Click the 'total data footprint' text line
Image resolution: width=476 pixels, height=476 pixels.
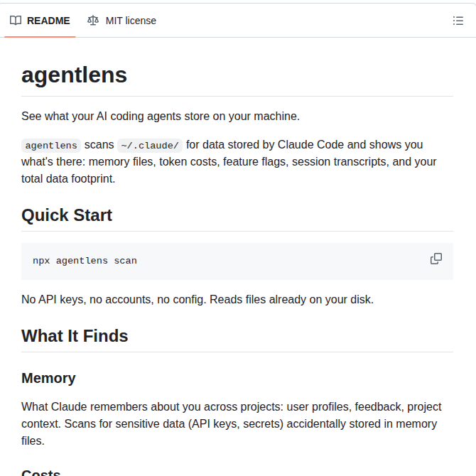click(x=68, y=179)
